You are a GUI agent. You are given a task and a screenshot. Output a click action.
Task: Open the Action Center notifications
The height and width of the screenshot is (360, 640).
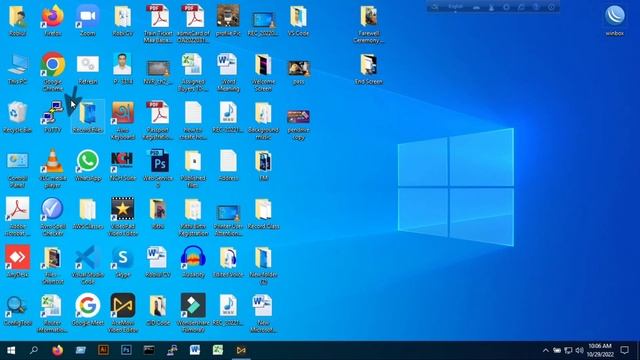click(624, 350)
